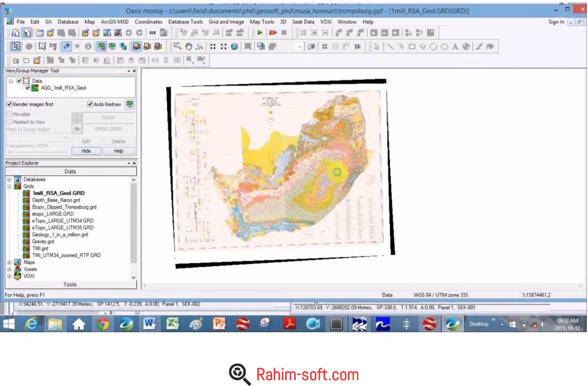Click the green Run play icon

tap(260, 33)
